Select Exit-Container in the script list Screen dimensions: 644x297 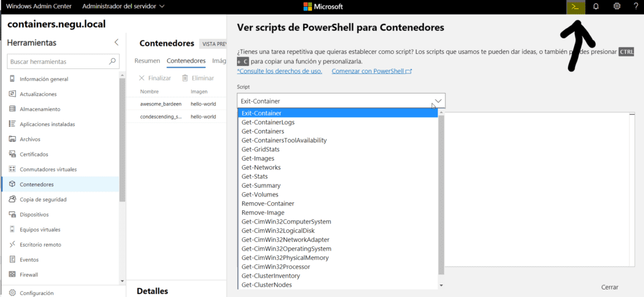click(338, 113)
